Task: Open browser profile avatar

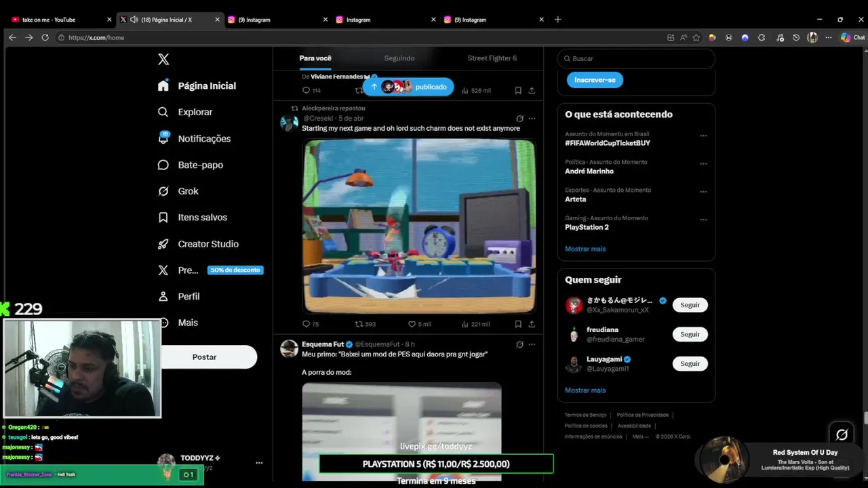Action: [812, 37]
